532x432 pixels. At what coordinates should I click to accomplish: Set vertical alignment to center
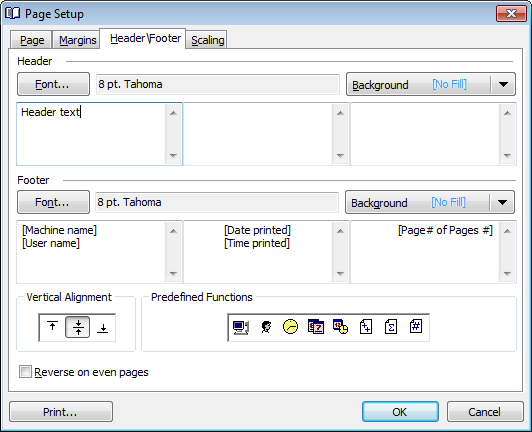(78, 327)
